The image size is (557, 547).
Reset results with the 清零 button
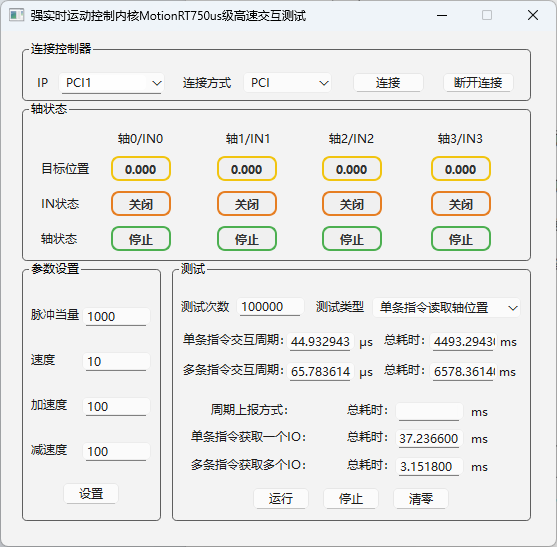[421, 499]
